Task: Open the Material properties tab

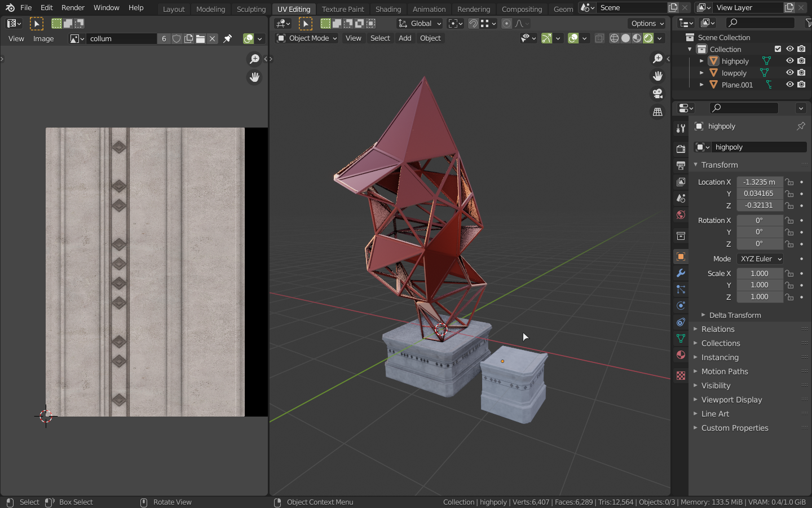Action: (681, 354)
